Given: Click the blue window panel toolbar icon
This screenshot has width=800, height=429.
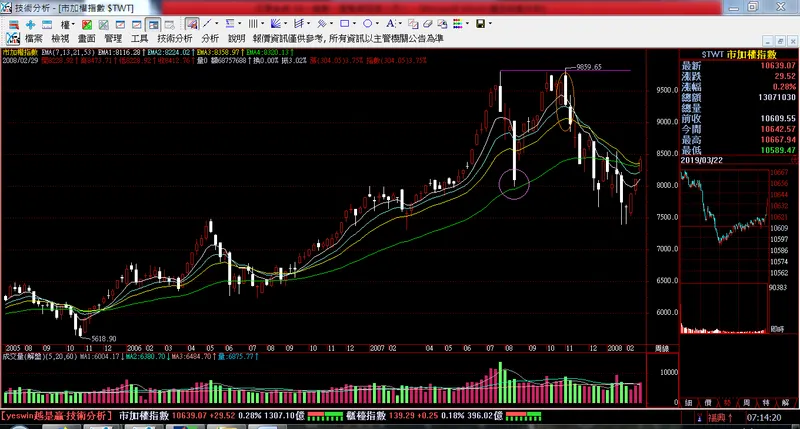Looking at the screenshot, I should (x=47, y=24).
